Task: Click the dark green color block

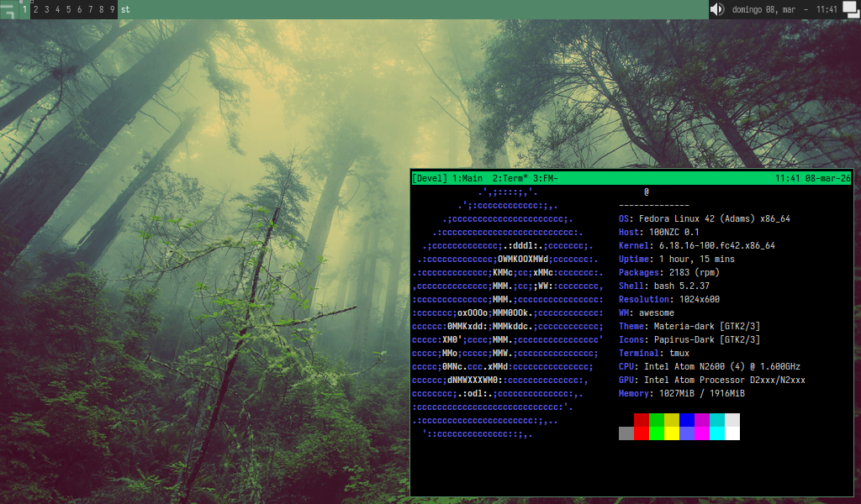Action: (x=657, y=420)
